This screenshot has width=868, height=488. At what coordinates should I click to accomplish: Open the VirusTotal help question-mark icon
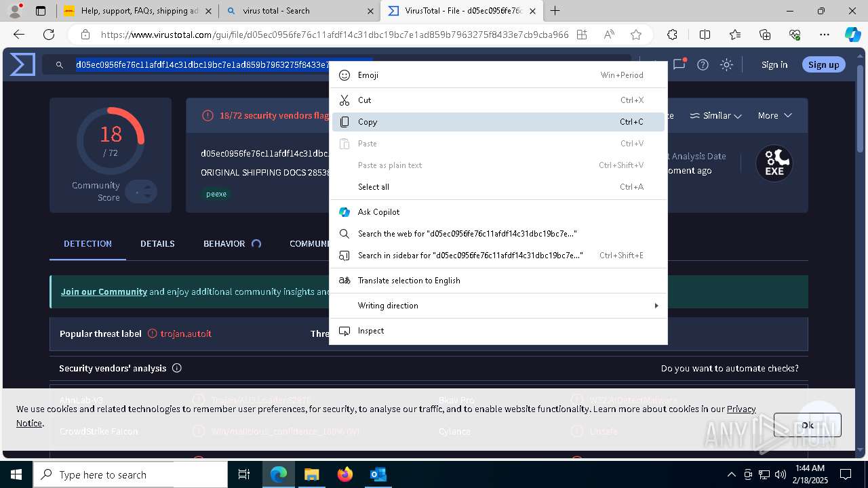703,64
